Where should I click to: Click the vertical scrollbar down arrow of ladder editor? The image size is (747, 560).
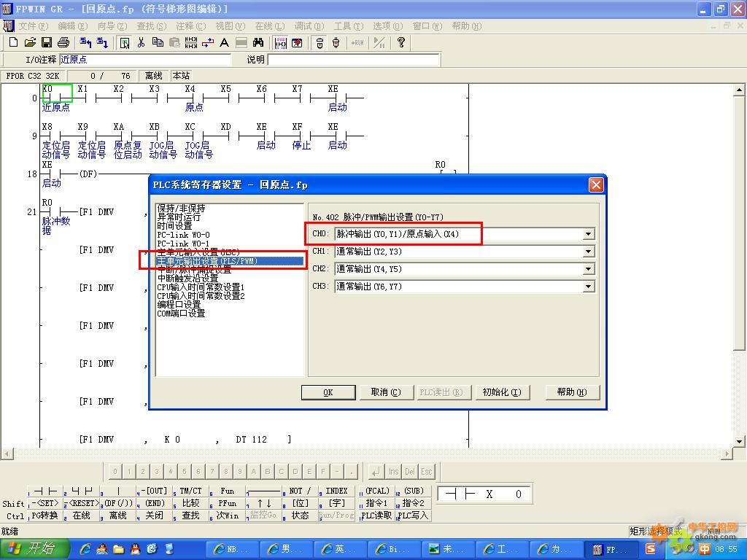739,441
